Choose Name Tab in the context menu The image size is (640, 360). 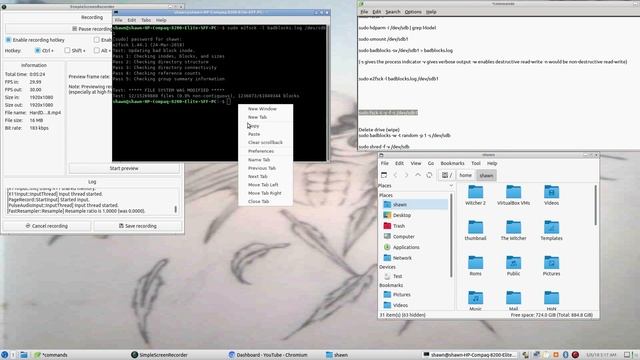[x=265, y=160]
